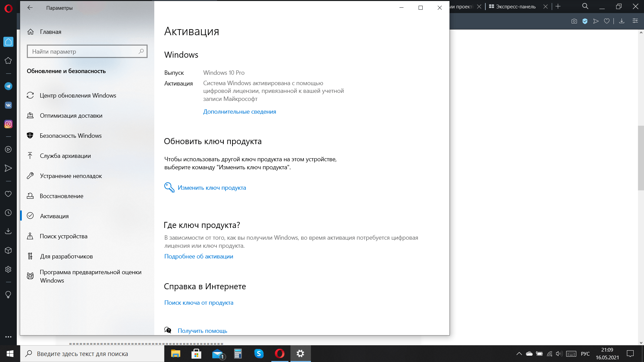This screenshot has height=362, width=644.
Task: Click the browser page vertical scrollbar
Action: 641,158
